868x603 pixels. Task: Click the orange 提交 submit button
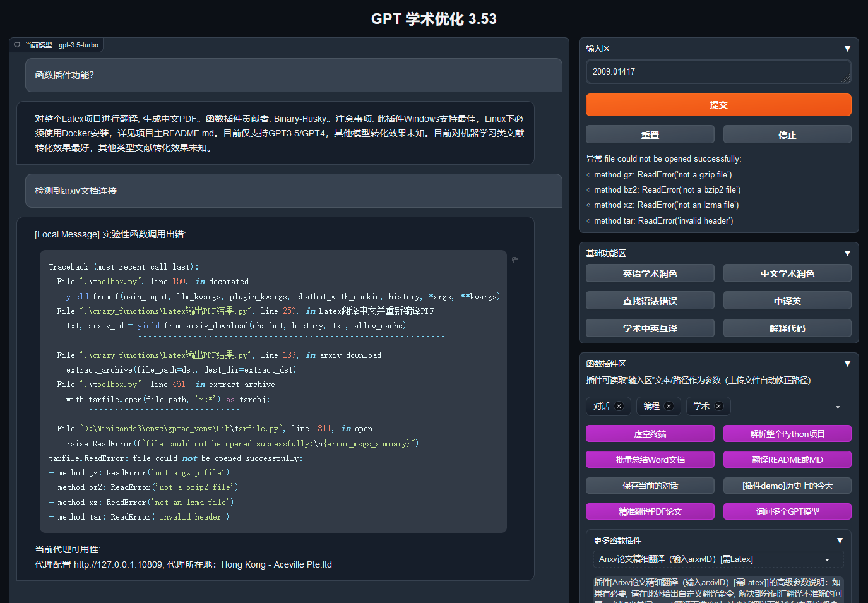(718, 104)
